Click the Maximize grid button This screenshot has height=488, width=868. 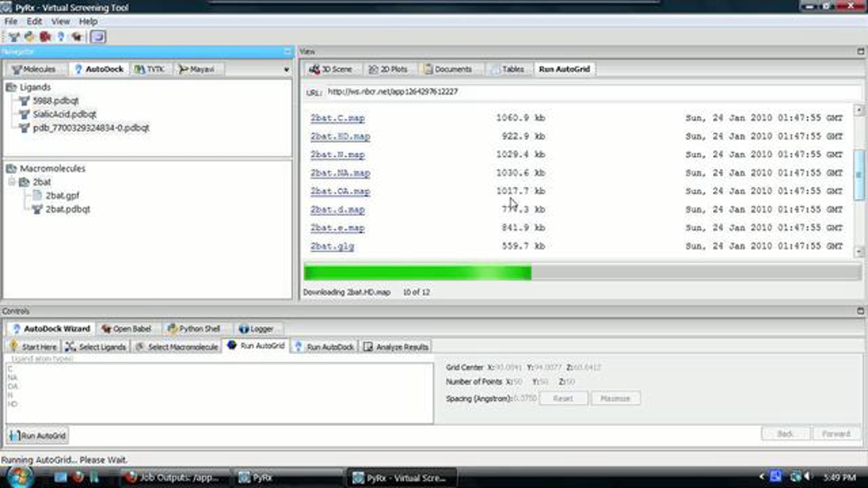[616, 398]
